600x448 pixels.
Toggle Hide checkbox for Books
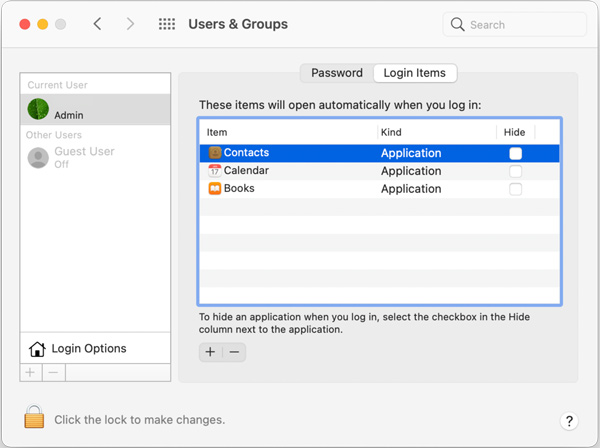pos(515,189)
